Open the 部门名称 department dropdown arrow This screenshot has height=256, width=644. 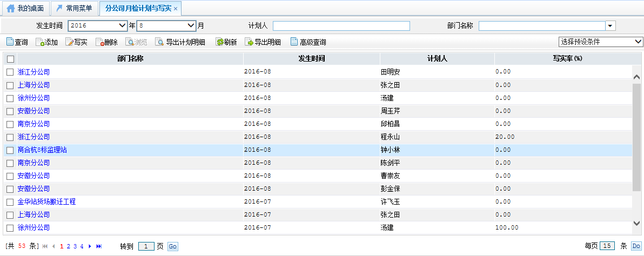click(x=611, y=25)
